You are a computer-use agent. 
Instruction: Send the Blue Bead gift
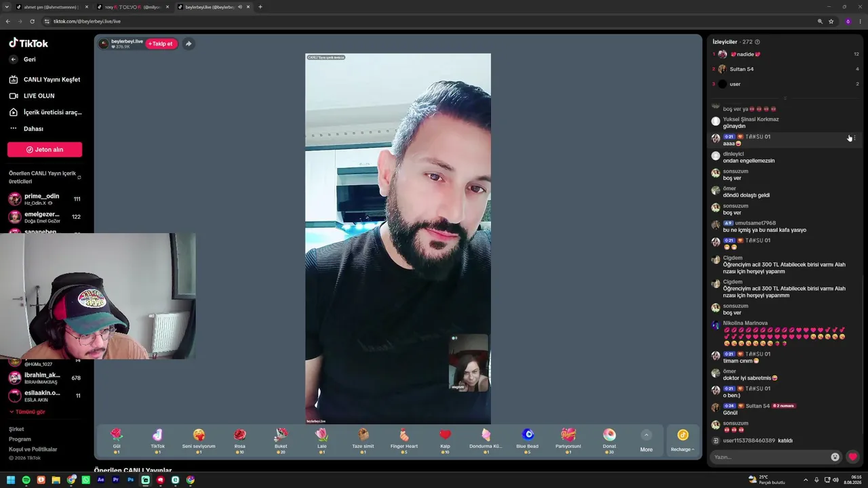(x=528, y=440)
